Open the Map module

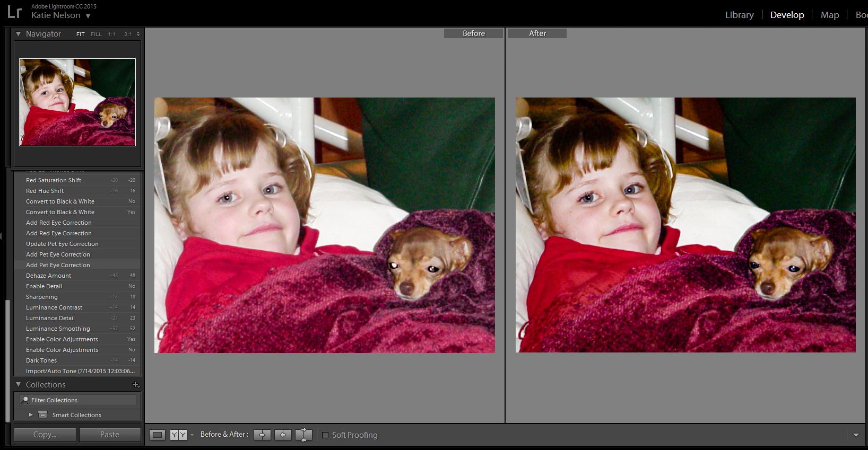click(830, 15)
